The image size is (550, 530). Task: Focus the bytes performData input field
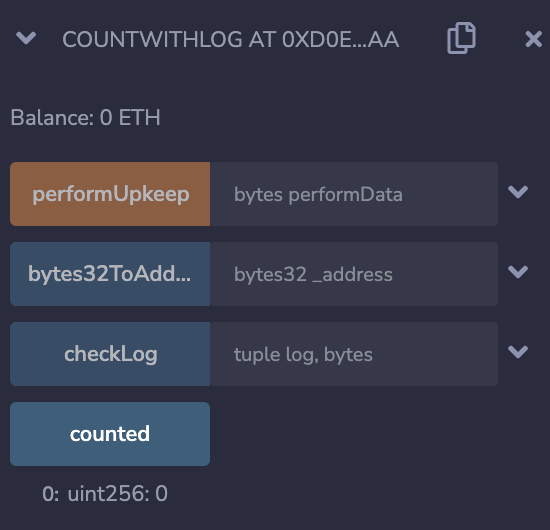point(354,194)
